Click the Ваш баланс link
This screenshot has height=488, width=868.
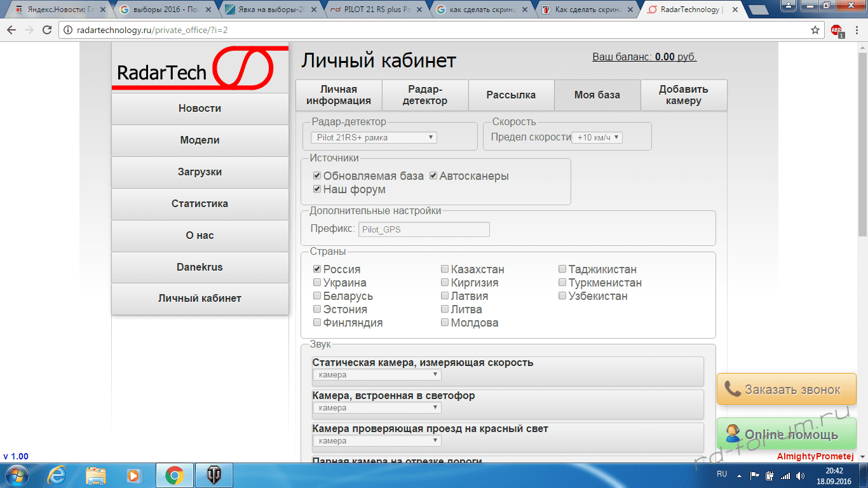click(644, 57)
